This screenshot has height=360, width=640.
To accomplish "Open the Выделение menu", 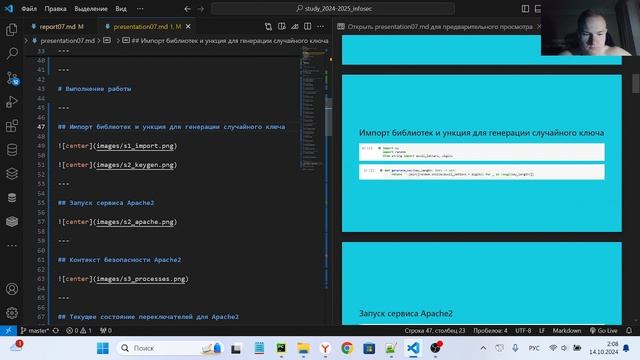I will pos(91,9).
